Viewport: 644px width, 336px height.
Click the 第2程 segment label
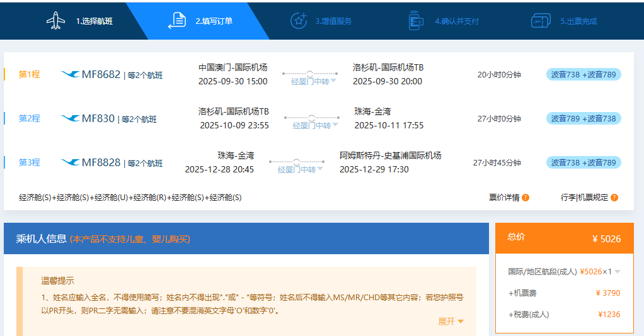tap(29, 118)
